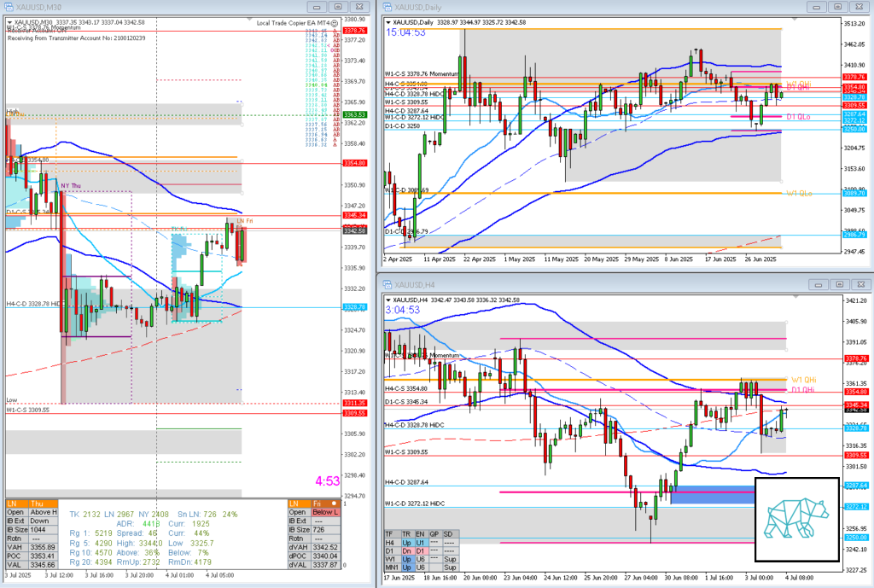Click the 'Below L' cell in Fri table
Image resolution: width=874 pixels, height=588 pixels.
coord(326,512)
